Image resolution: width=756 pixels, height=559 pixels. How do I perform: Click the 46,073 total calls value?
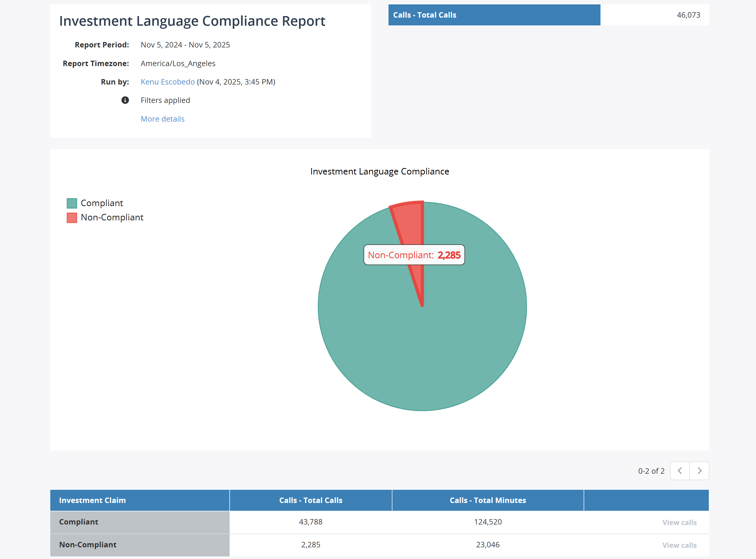point(689,15)
